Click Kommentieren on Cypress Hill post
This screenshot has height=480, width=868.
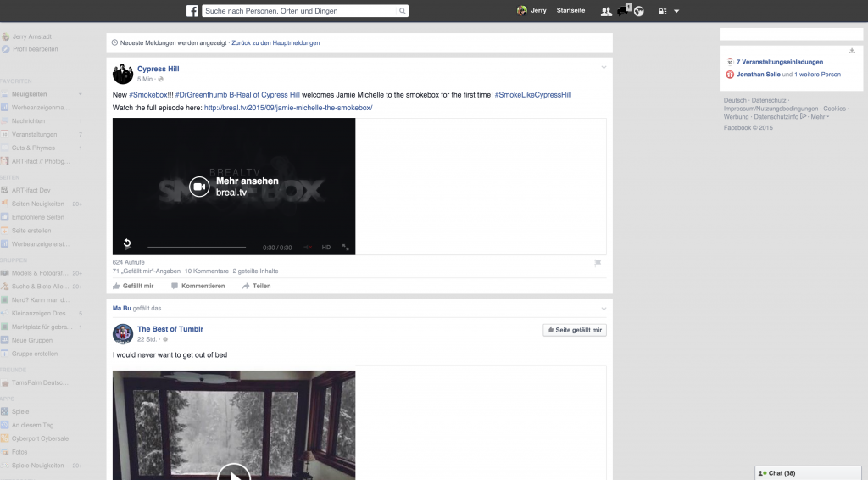tap(198, 286)
